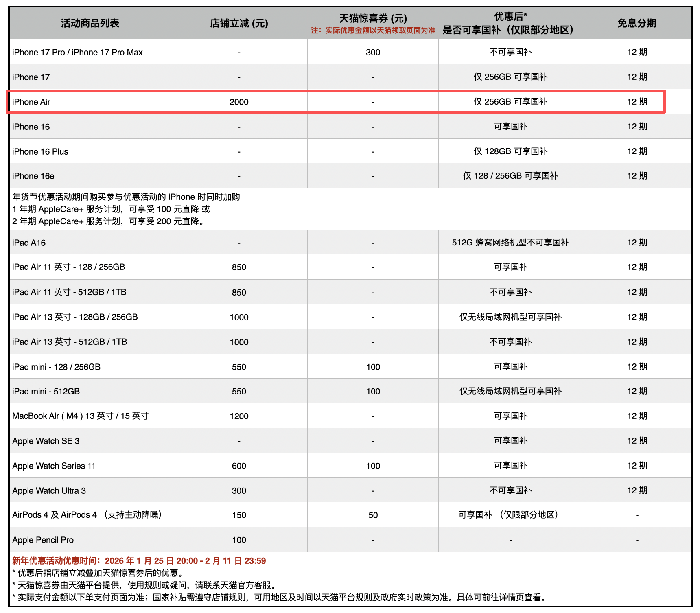Select the red '新年优惠活动优惠时间' date line
The image size is (700, 613).
(139, 561)
